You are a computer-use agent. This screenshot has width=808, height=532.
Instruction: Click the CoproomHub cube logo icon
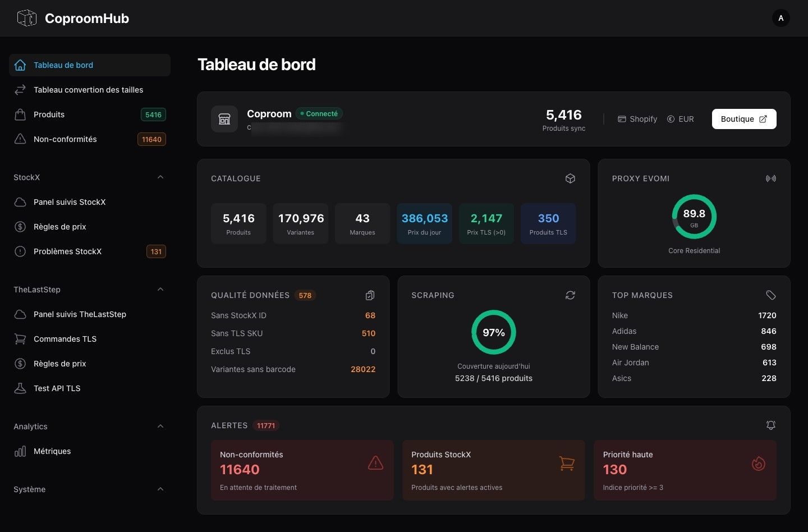(26, 19)
